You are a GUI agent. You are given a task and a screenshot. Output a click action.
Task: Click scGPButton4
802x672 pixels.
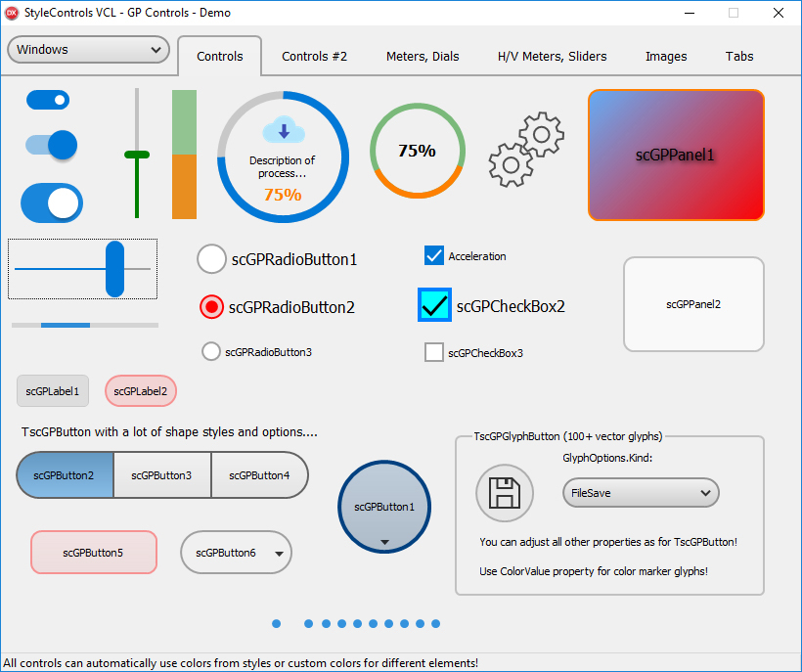point(259,475)
